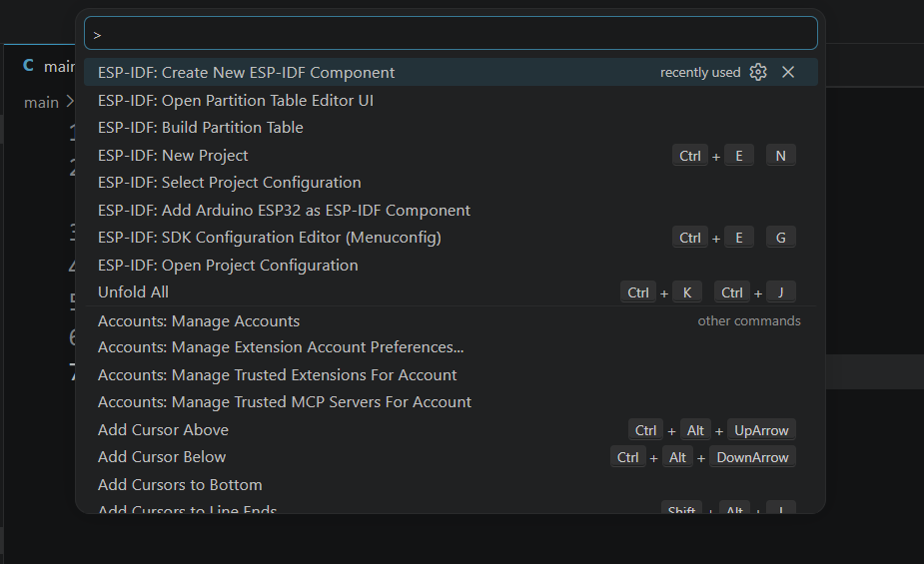Run ESP-IDF: Create New ESP-IDF Component

[x=247, y=73]
